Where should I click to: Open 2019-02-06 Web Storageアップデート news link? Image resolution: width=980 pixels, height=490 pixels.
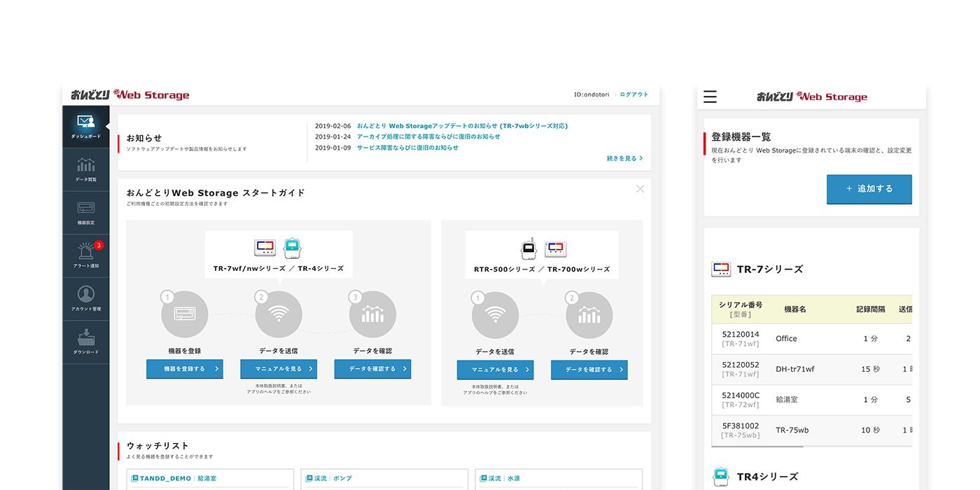point(462,126)
